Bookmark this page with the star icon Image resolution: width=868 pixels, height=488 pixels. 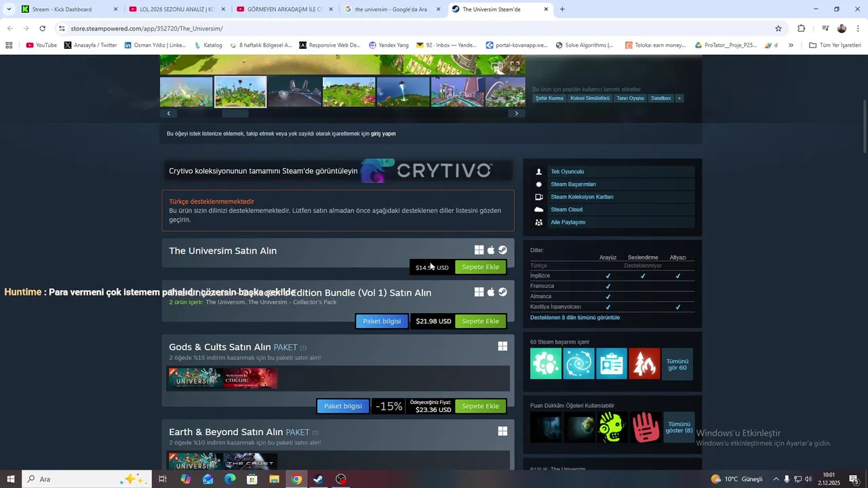coord(778,28)
